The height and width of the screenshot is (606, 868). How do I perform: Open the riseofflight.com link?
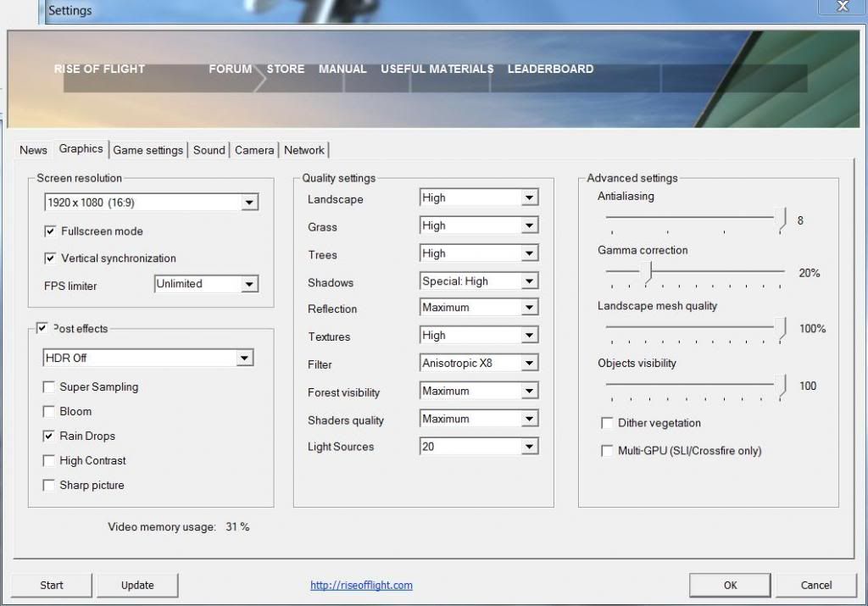point(361,585)
